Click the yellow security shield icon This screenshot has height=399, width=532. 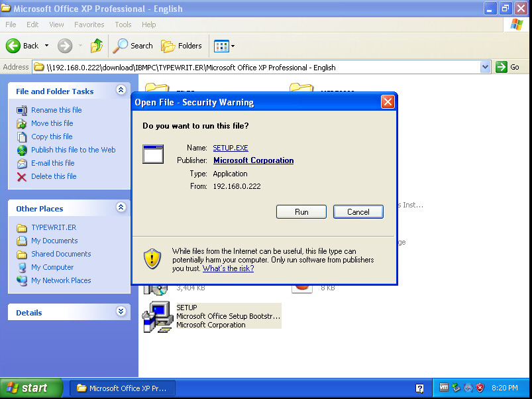coord(152,258)
